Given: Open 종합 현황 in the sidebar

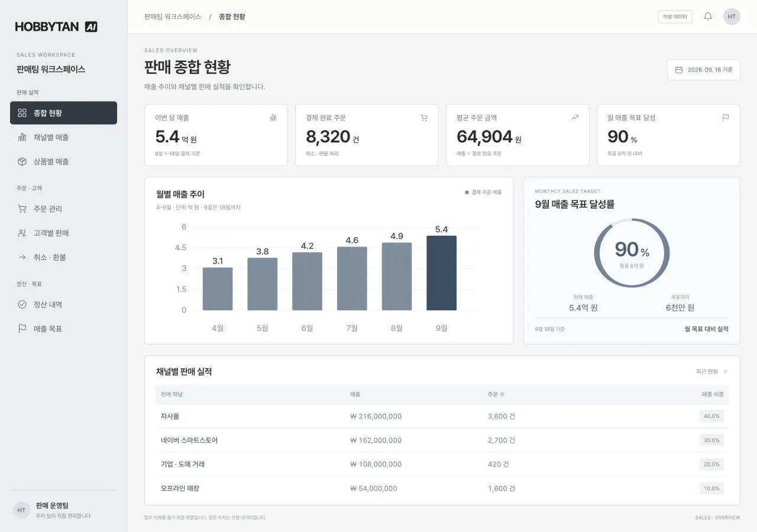Looking at the screenshot, I should (63, 113).
